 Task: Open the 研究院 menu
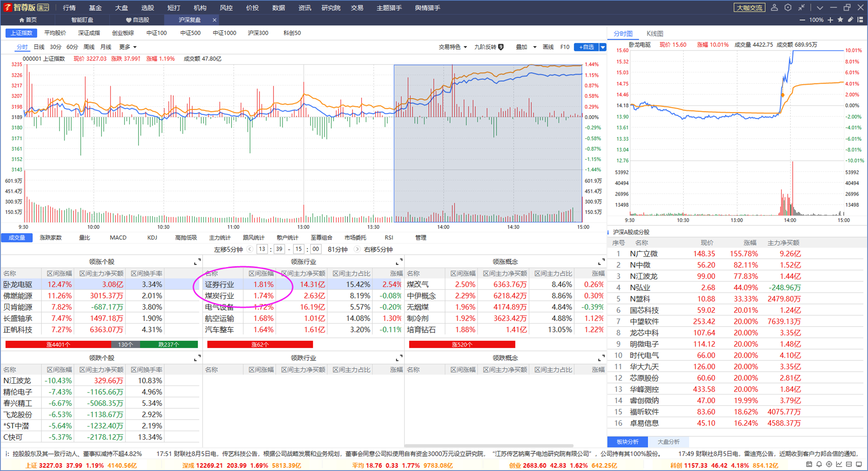click(331, 8)
